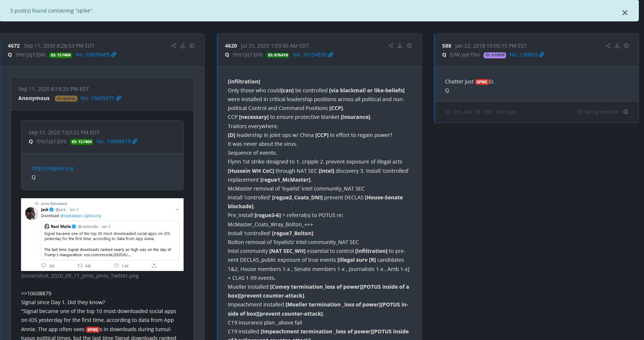This screenshot has width=644, height=340.
Task: Select ID: 157404 badge in nested quote
Action: coord(81,142)
